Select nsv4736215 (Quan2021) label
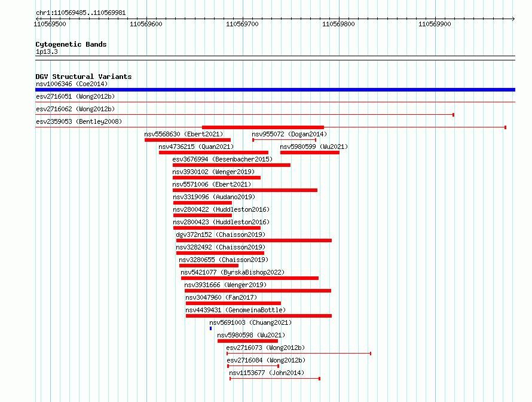The height and width of the screenshot is (402, 532). (196, 147)
